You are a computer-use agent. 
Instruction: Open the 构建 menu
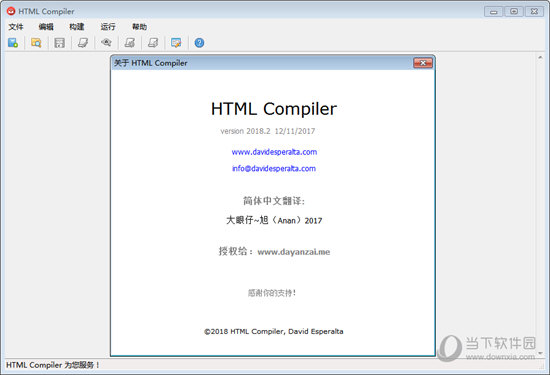pos(77,27)
